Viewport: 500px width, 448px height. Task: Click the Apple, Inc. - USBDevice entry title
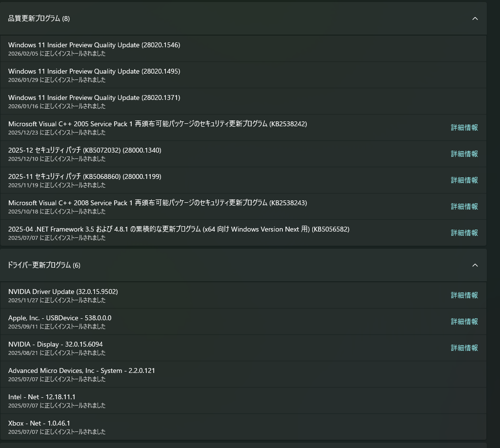point(60,318)
